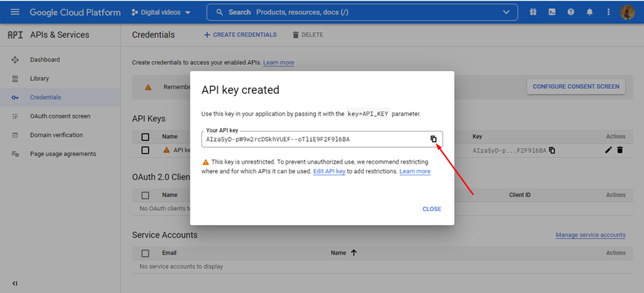The width and height of the screenshot is (644, 293).
Task: Check the API key row checkbox
Action: (x=145, y=150)
